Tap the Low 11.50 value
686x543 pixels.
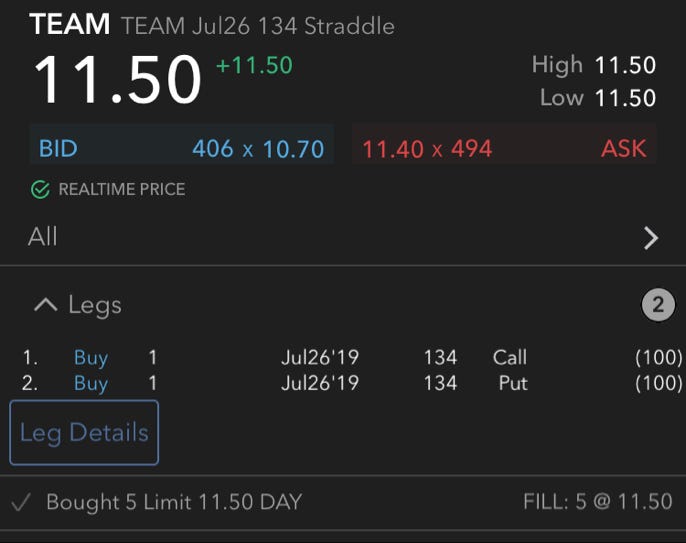coord(625,98)
